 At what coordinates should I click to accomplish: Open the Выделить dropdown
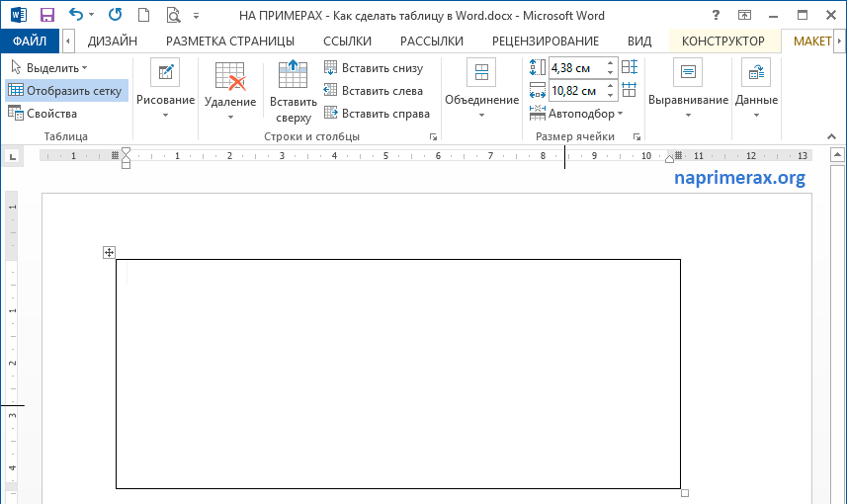(48, 68)
